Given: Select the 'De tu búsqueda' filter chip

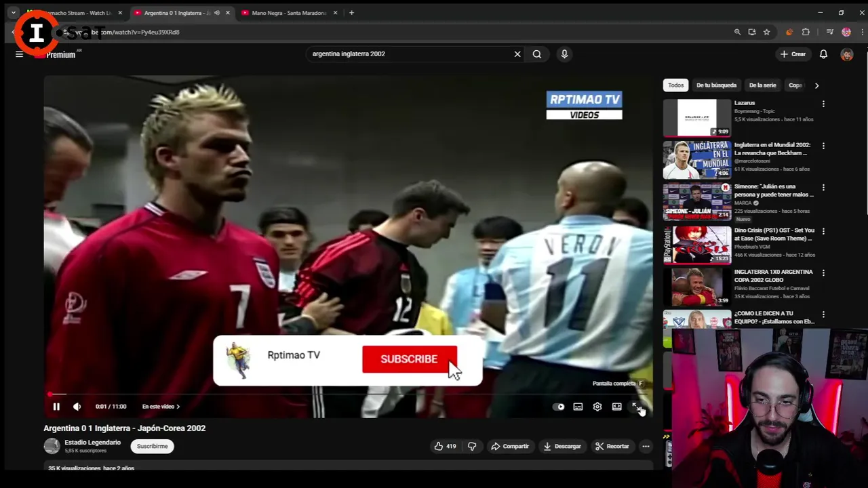Looking at the screenshot, I should point(716,85).
